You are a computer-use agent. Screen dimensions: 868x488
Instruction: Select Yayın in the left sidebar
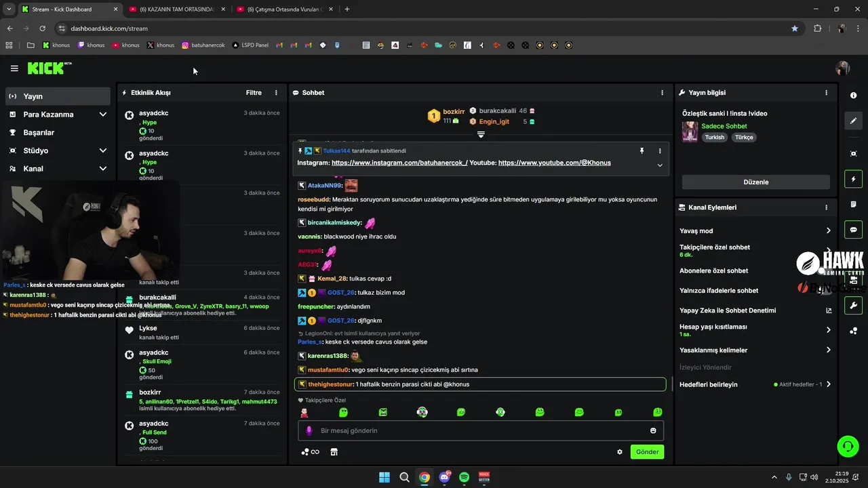click(58, 96)
